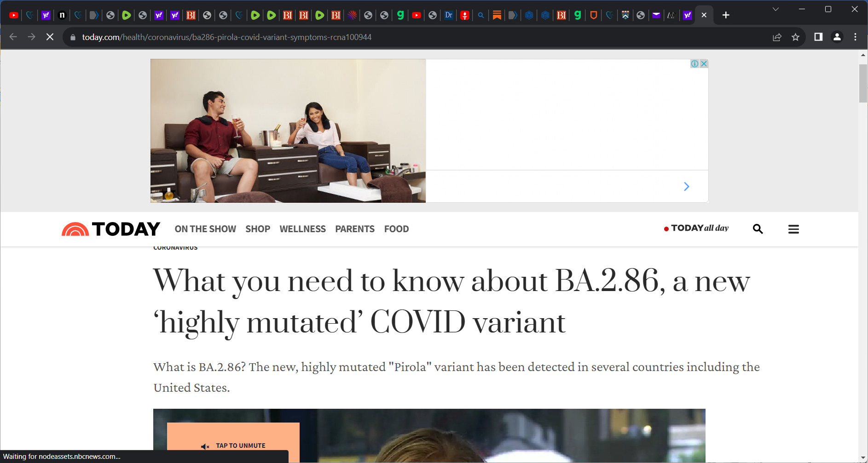Image resolution: width=868 pixels, height=463 pixels.
Task: Click the ad info icon
Action: 694,64
